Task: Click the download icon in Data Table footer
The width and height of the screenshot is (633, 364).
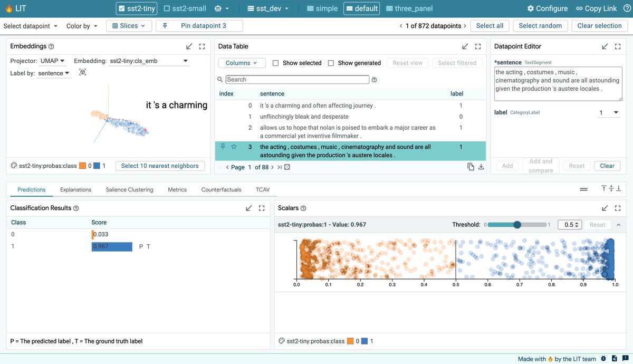Action: pos(481,167)
